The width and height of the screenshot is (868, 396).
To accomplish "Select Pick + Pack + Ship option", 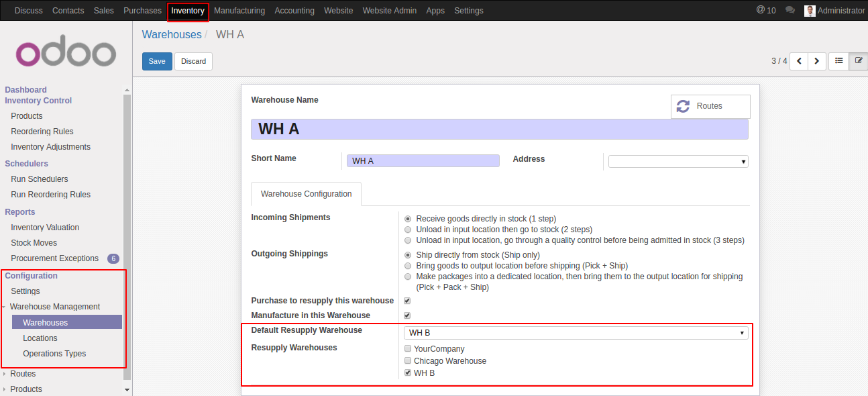I will click(x=408, y=277).
